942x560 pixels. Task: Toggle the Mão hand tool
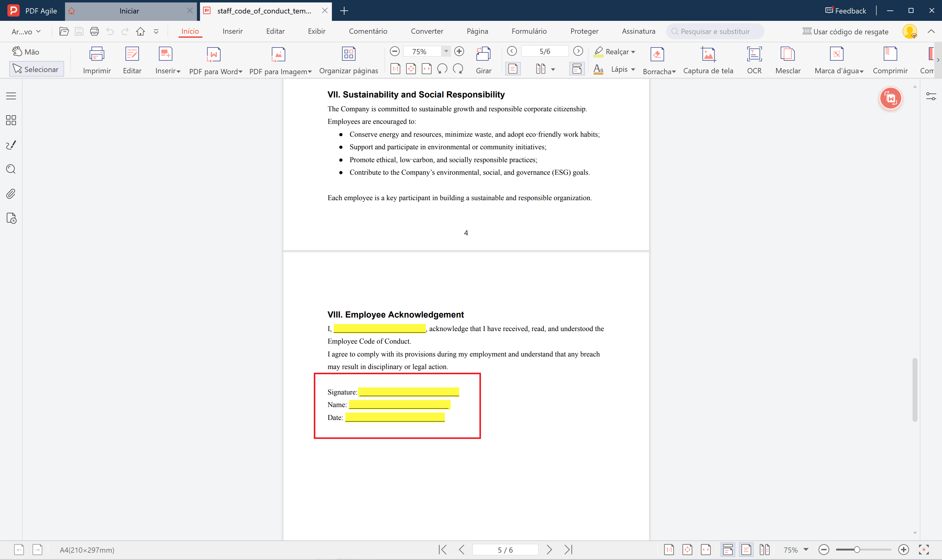26,52
